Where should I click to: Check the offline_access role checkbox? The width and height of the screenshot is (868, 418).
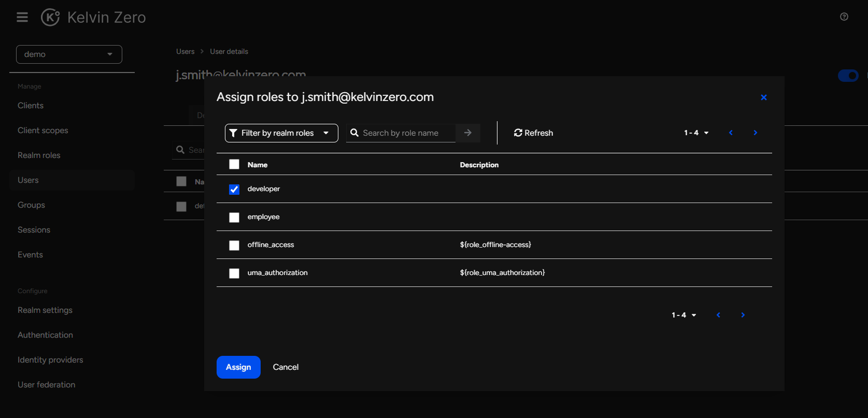coord(234,245)
